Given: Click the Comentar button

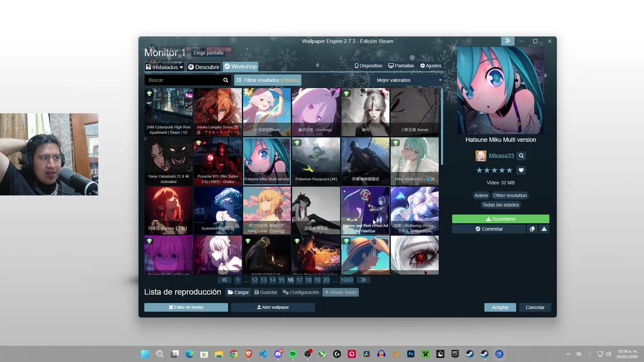Looking at the screenshot, I should pos(489,229).
